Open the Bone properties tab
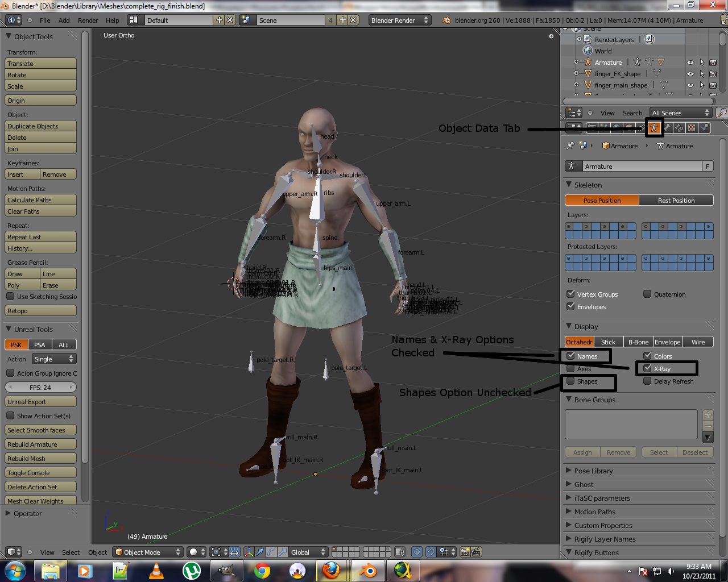Screen dimensions: 728x582 [x=667, y=128]
